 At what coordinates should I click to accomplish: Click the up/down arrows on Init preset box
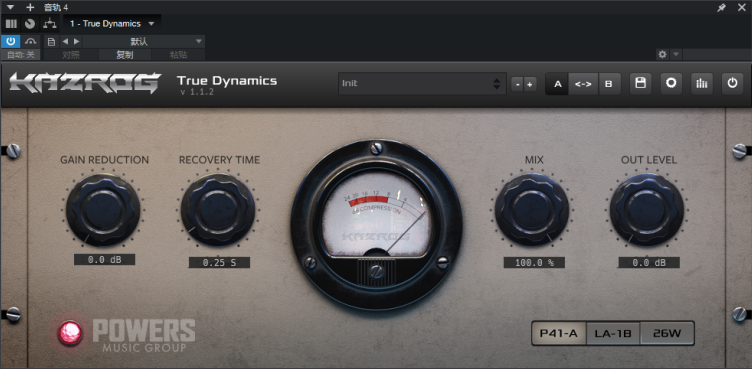click(497, 84)
